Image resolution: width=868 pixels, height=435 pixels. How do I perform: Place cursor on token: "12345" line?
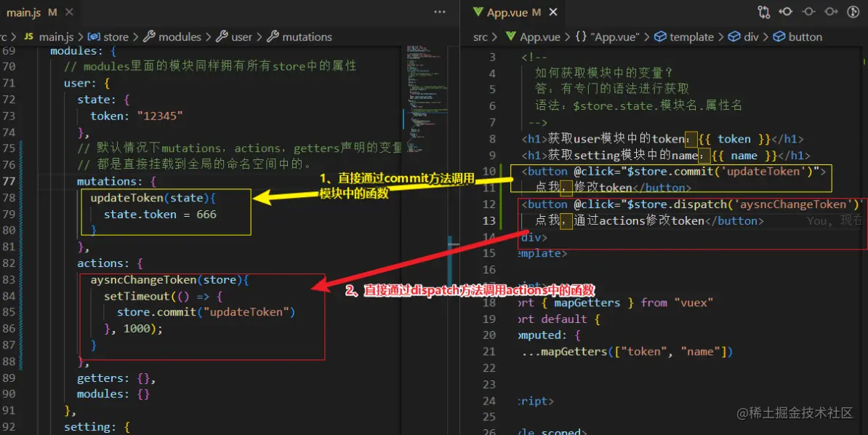[137, 116]
